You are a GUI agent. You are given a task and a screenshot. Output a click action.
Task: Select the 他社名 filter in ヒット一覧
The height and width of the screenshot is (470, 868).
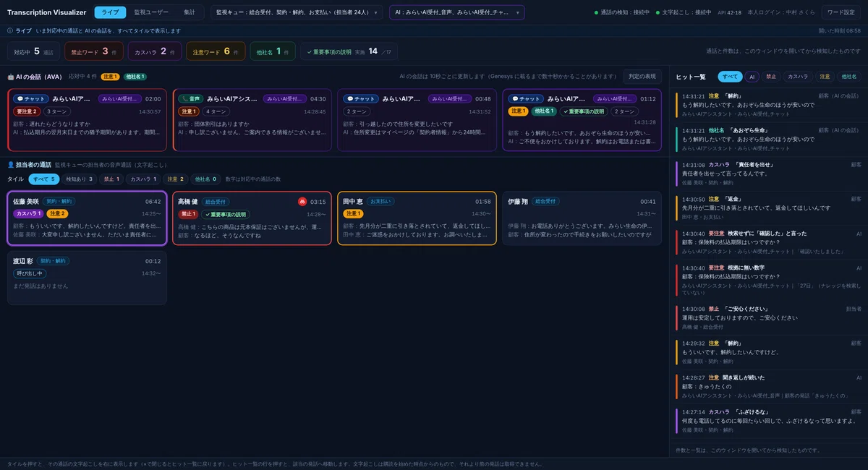point(848,77)
